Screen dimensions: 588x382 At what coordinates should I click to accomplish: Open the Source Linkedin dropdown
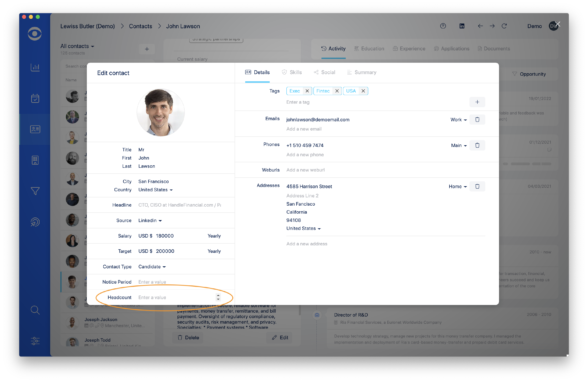[150, 220]
